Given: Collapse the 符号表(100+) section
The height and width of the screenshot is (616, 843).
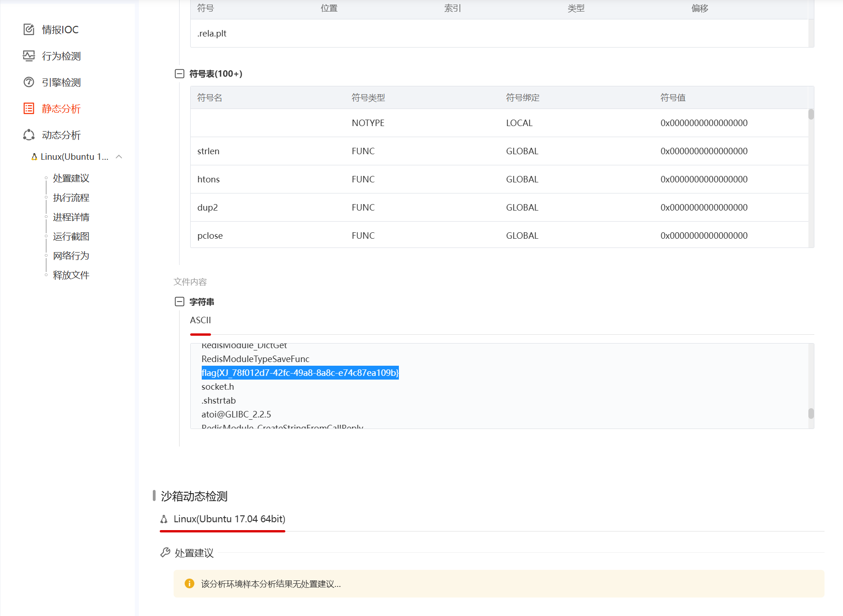Looking at the screenshot, I should [x=180, y=74].
